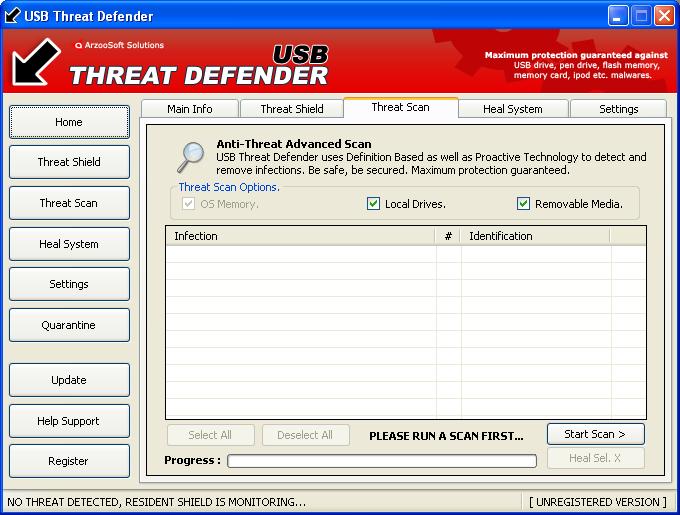Select the Threat Scan tab

401,107
